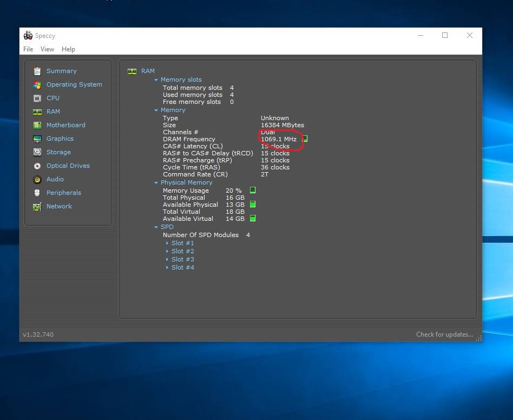
Task: Click the CPU chip icon in sidebar
Action: tap(37, 98)
